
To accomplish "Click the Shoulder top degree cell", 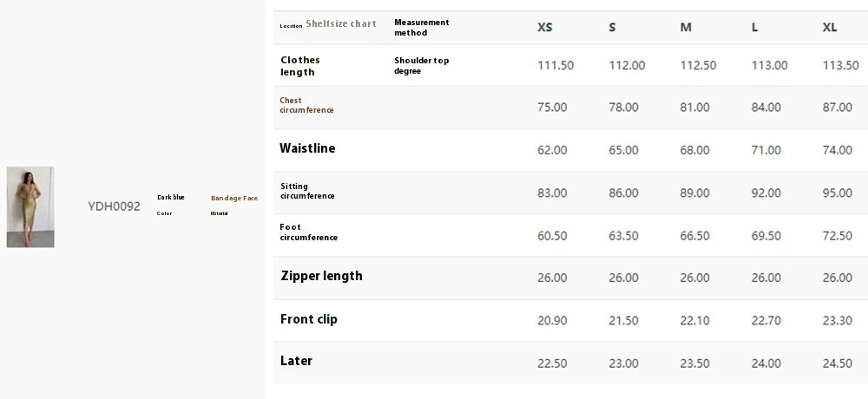I will point(422,66).
